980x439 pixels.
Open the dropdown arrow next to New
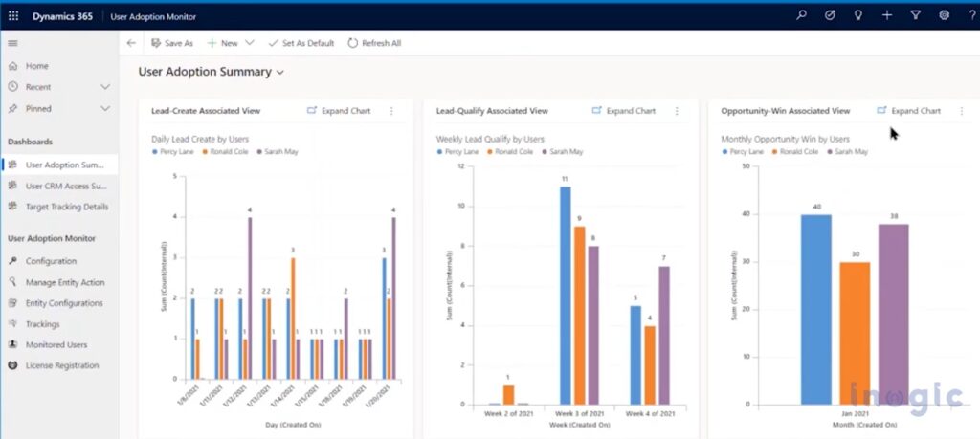[250, 43]
